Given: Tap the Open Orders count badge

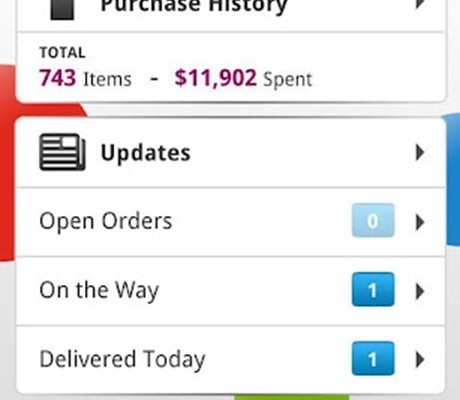Looking at the screenshot, I should click(373, 221).
